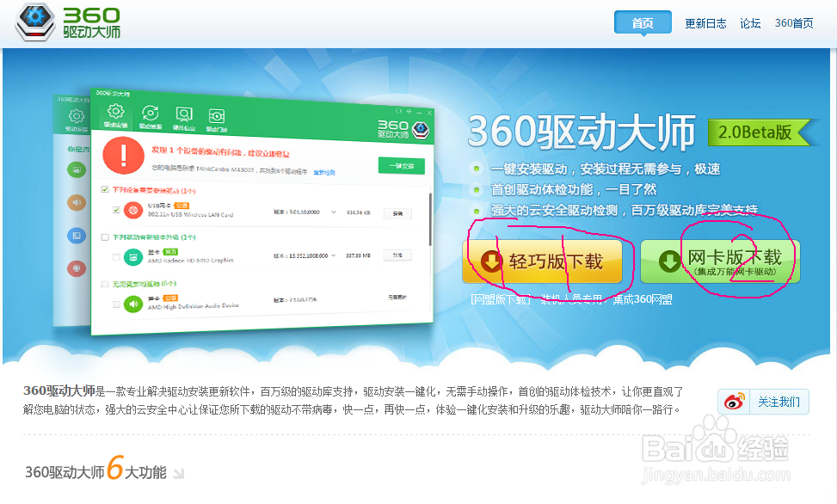Click the 一键安装驱动,安装过程无需参与 bullet line

click(x=606, y=169)
